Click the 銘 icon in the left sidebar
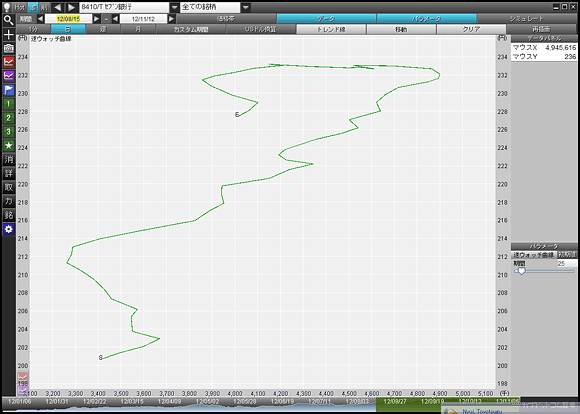Screen dimensions: 580x414 (x=9, y=215)
